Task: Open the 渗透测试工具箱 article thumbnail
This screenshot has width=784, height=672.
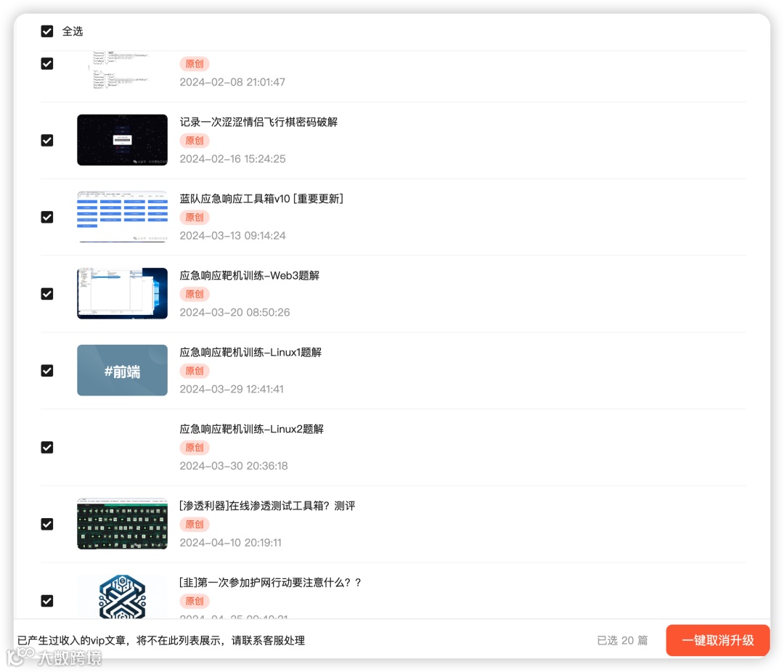Action: (123, 523)
